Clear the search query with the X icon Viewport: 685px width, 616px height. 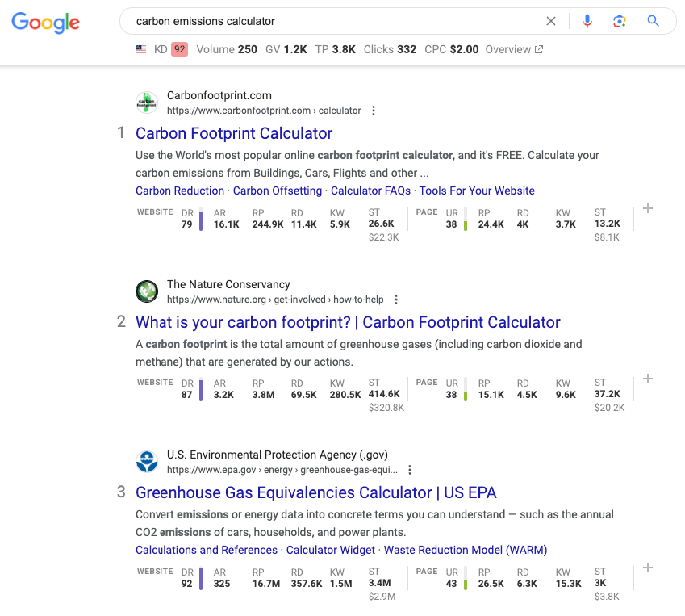point(551,21)
